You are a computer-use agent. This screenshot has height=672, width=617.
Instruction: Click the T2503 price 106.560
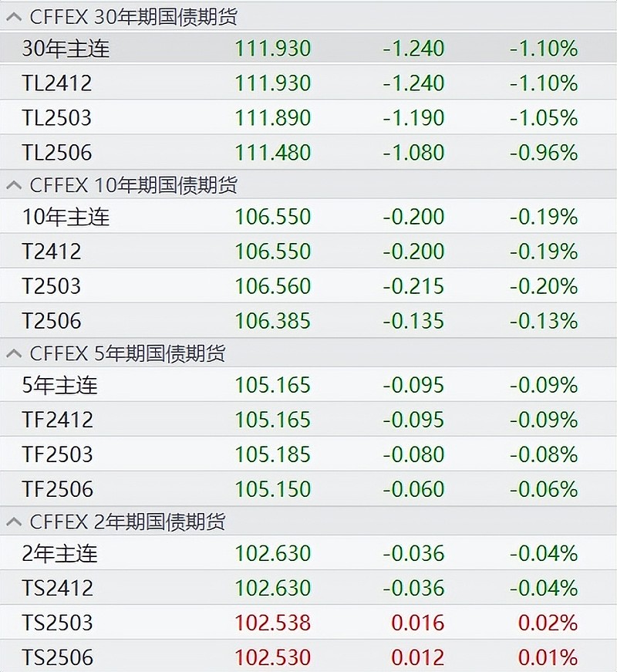coord(273,286)
